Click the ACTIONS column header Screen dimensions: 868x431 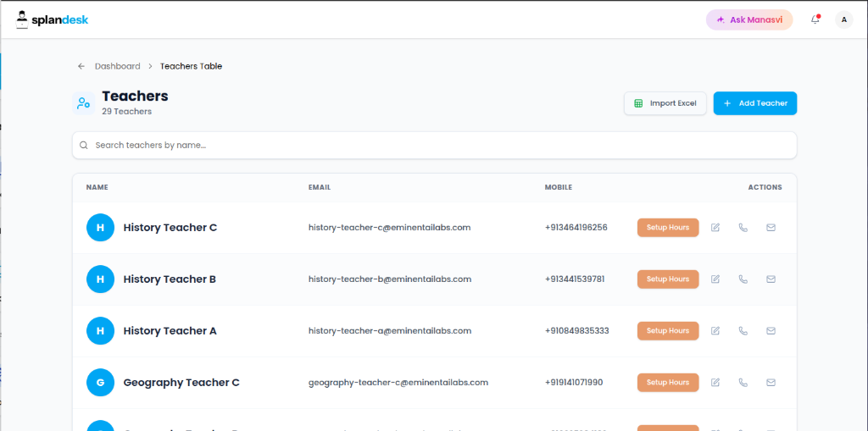765,188
